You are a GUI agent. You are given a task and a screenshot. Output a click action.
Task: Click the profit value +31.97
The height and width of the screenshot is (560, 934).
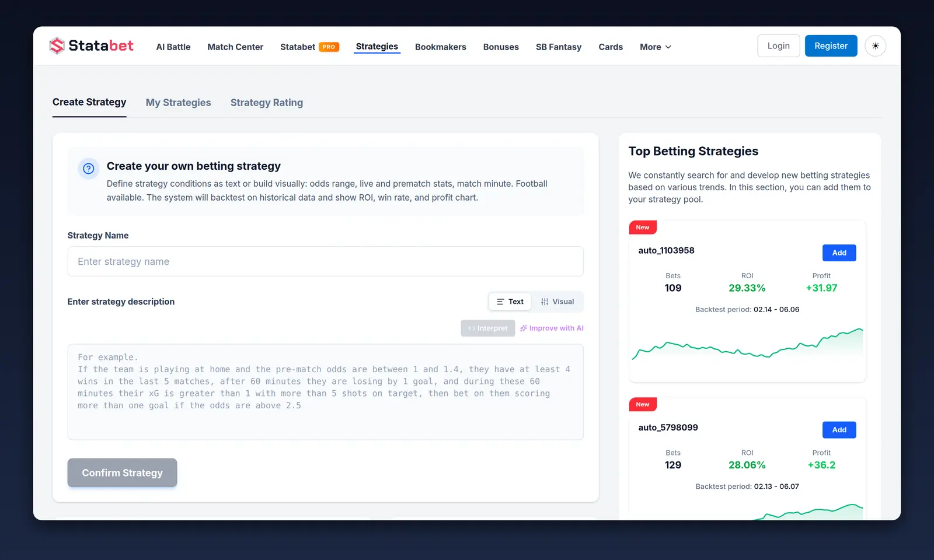(821, 288)
